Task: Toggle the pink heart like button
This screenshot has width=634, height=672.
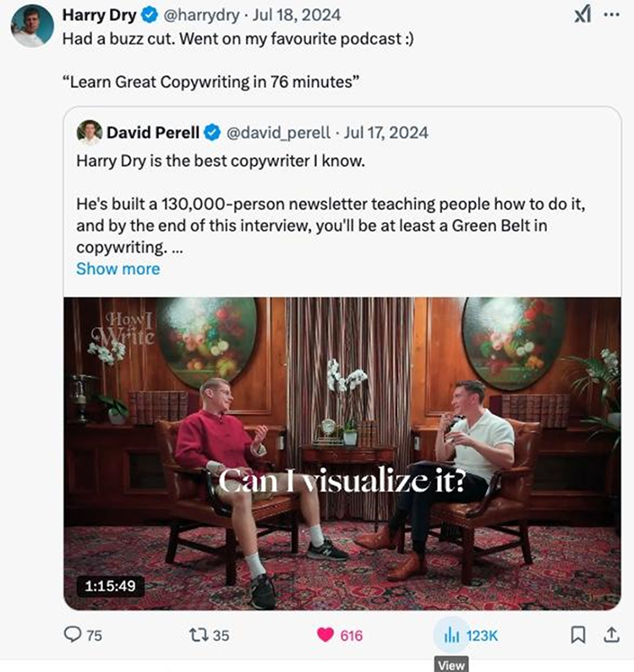Action: tap(325, 634)
